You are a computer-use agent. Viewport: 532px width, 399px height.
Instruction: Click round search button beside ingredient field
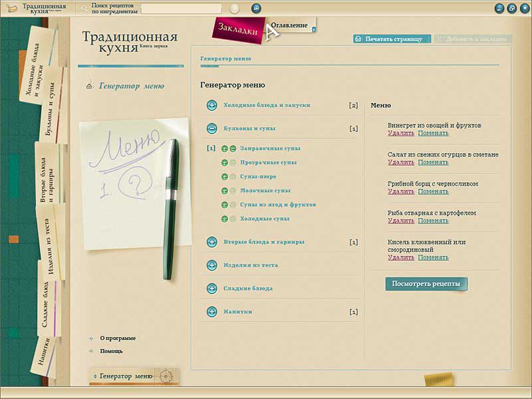(234, 9)
